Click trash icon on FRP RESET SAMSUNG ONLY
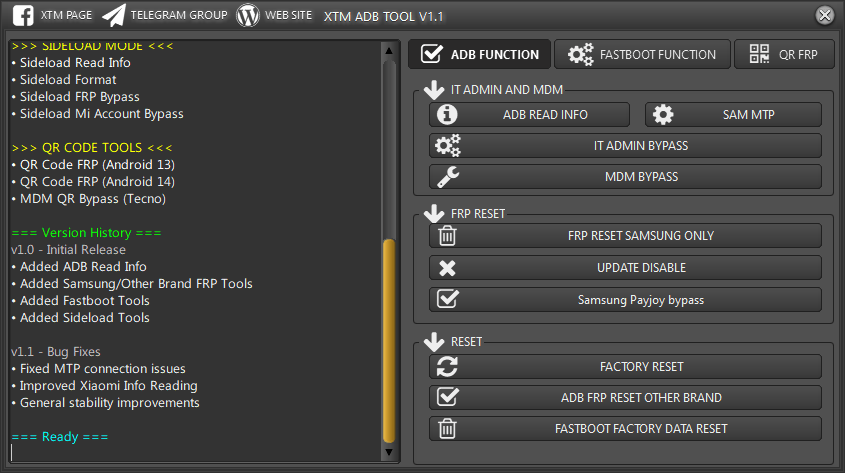845x473 pixels. pyautogui.click(x=447, y=235)
